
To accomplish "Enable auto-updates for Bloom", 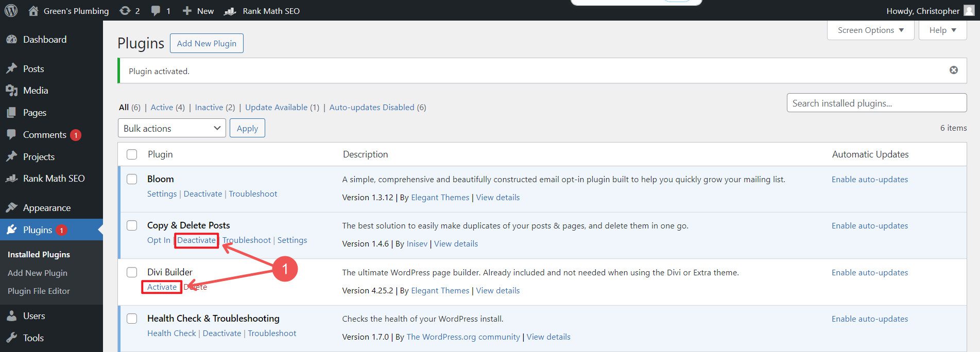I will [x=870, y=180].
